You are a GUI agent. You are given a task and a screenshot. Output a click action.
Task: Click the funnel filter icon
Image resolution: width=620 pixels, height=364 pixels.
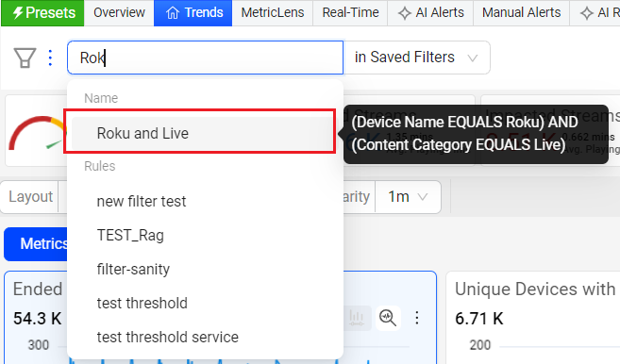(x=25, y=58)
